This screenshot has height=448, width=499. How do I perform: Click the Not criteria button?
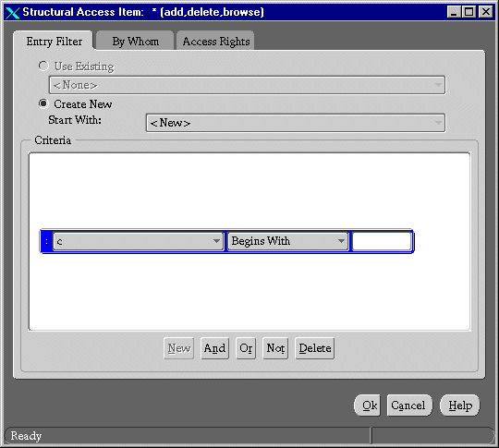(275, 348)
